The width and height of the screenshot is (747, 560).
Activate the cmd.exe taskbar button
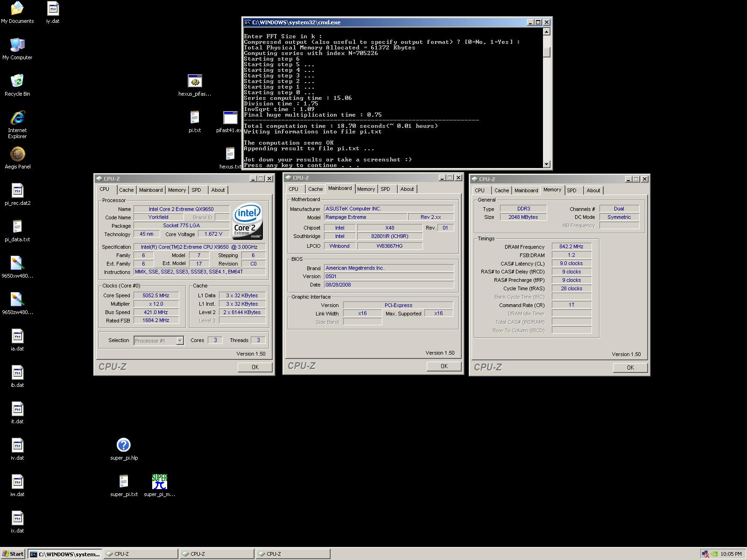(65, 554)
